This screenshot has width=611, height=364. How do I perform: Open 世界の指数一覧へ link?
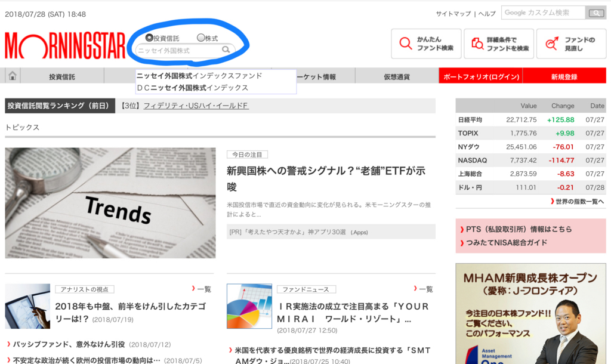(577, 202)
